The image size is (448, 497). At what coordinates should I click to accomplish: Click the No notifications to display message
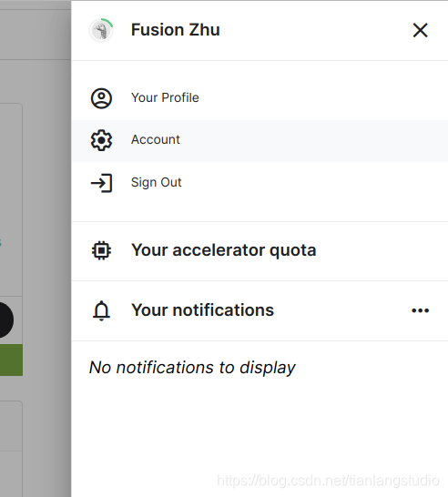click(x=192, y=368)
